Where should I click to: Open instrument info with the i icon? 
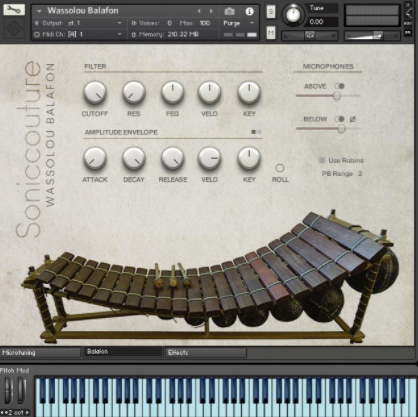(249, 11)
